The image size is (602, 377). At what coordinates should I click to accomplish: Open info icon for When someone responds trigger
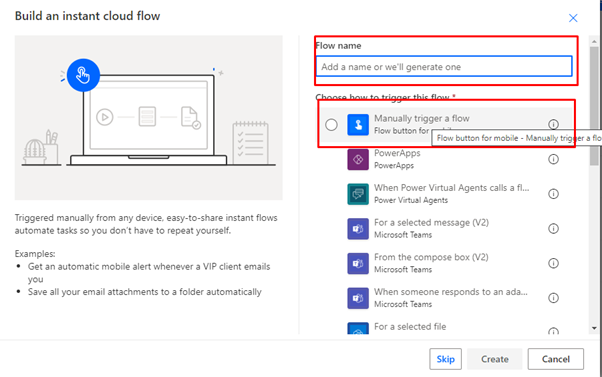(x=553, y=298)
